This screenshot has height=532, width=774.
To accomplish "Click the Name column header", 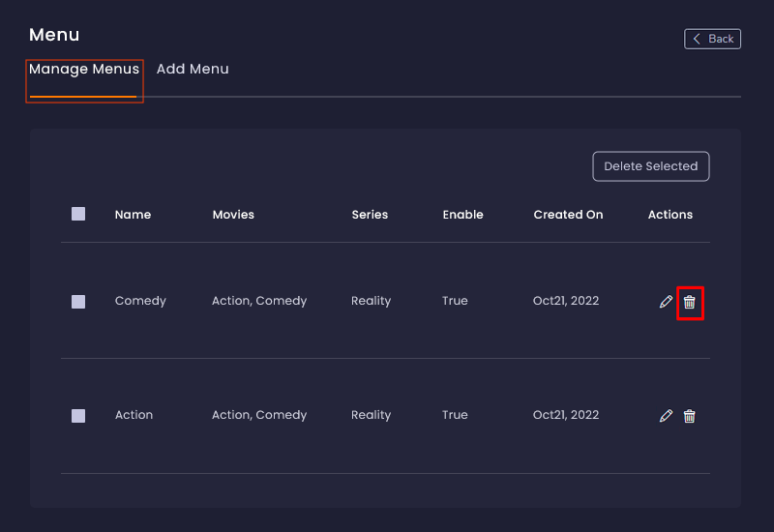I will pos(133,215).
